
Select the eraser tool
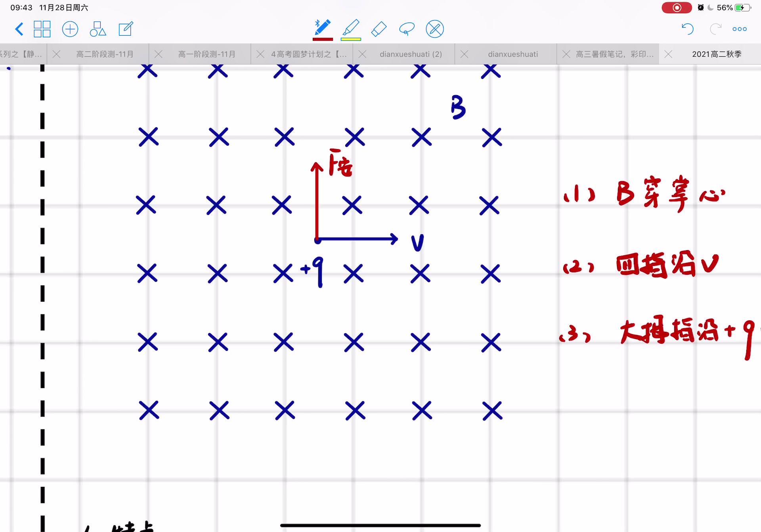(x=378, y=28)
